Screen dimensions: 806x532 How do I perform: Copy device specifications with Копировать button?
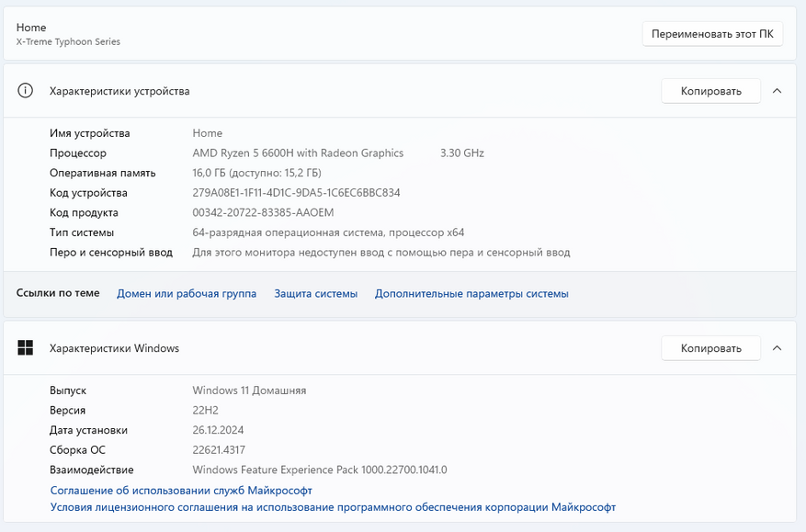710,91
